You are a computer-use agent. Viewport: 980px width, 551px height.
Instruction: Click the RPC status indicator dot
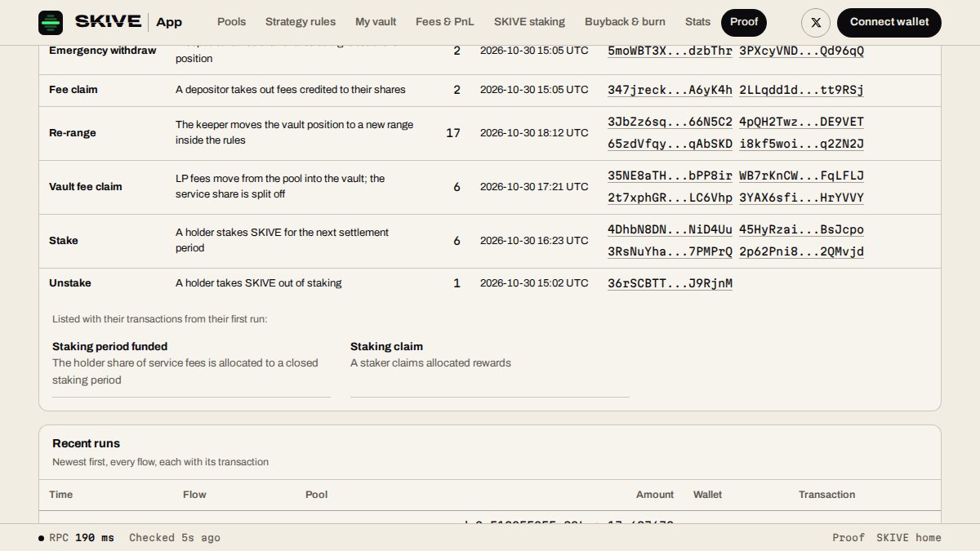tap(41, 538)
